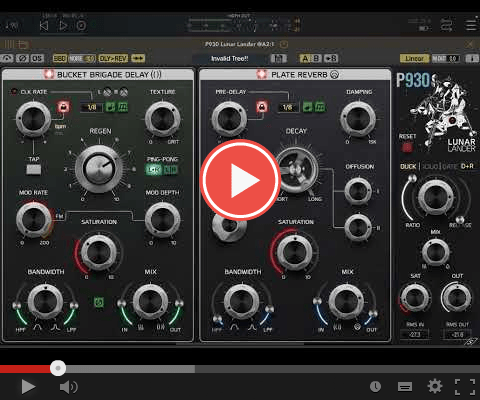Open the host hamburger menu icon

pyautogui.click(x=471, y=25)
